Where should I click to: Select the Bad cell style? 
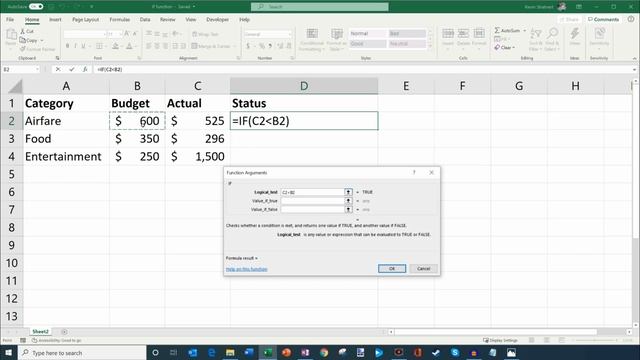tap(407, 33)
